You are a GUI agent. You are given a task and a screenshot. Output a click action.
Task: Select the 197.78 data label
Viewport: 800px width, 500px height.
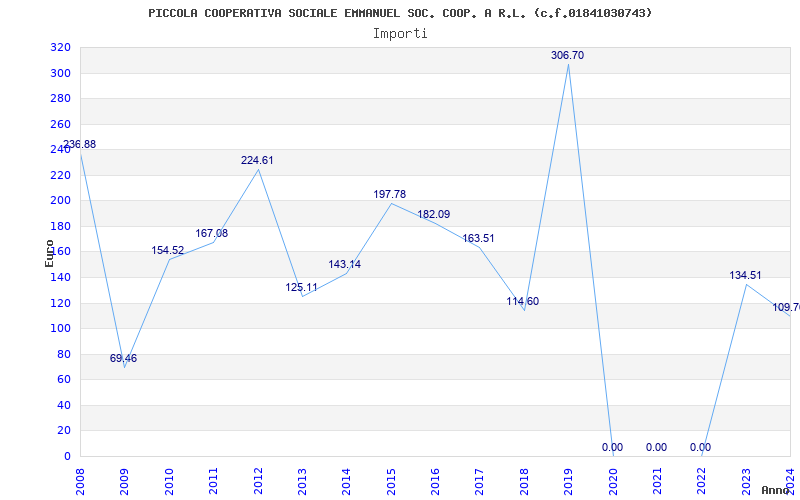[390, 194]
